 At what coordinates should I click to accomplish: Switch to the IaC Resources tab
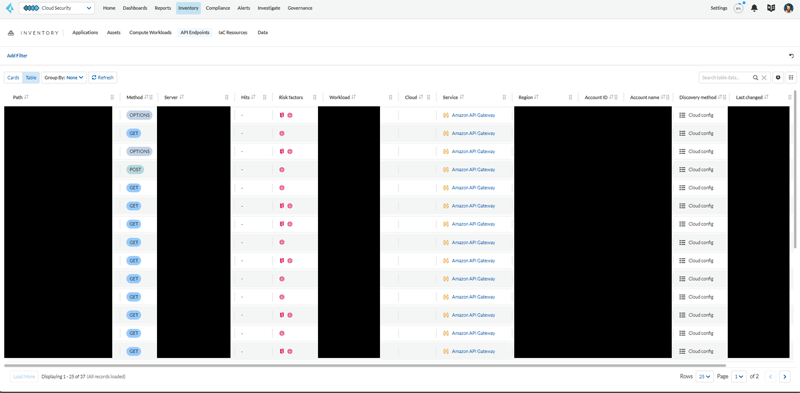click(233, 33)
